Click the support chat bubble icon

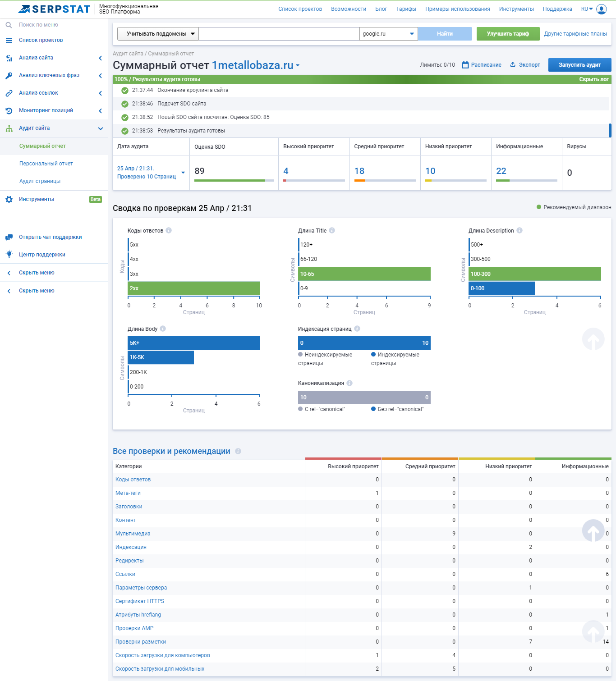tap(9, 237)
